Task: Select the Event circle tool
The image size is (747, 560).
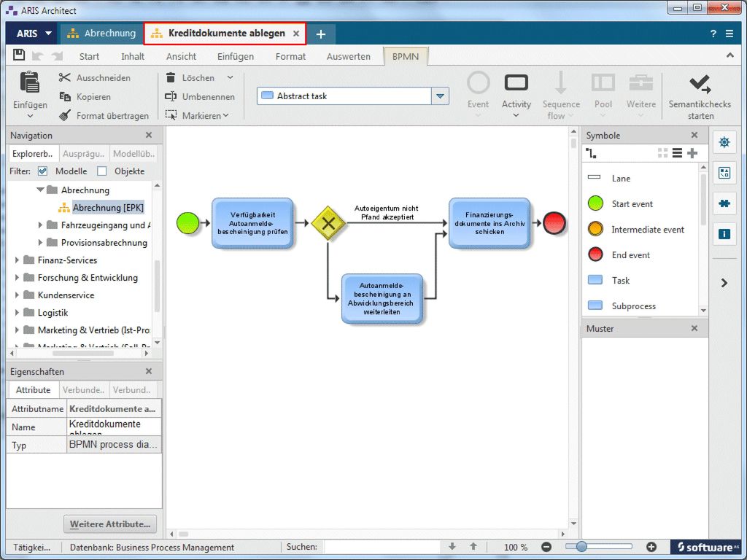Action: (x=479, y=83)
